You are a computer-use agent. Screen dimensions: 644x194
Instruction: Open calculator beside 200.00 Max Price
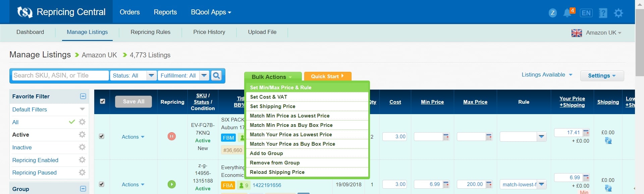coord(489,184)
